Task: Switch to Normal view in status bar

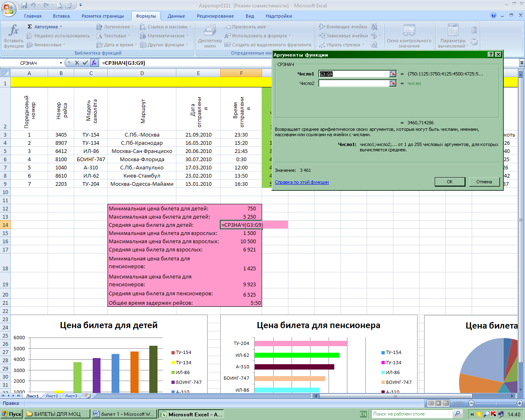Action: [431, 403]
